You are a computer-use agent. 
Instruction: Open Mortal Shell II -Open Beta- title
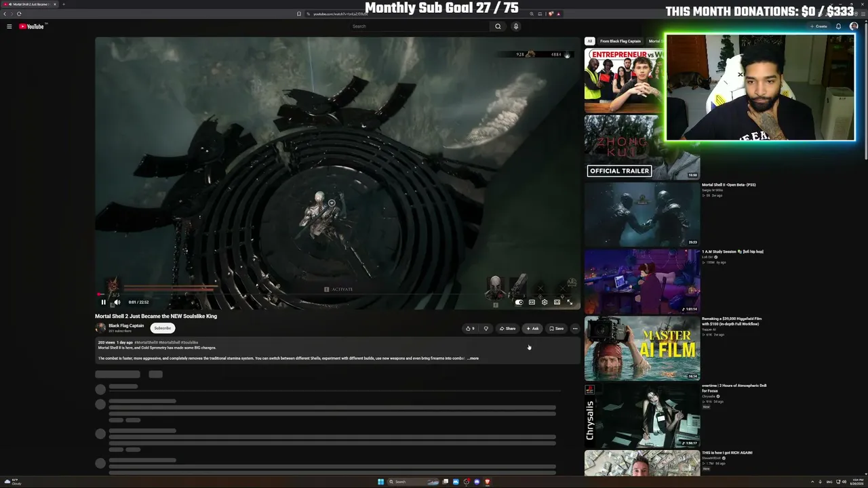click(x=729, y=185)
